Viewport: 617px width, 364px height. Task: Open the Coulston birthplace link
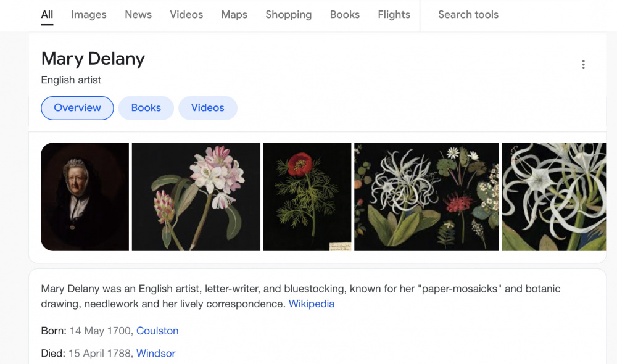click(x=157, y=331)
